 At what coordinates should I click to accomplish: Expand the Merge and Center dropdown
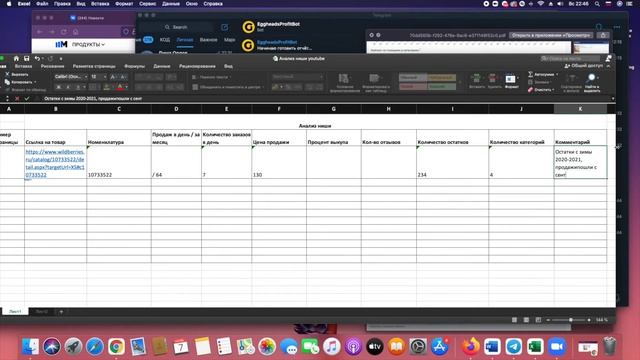262,87
